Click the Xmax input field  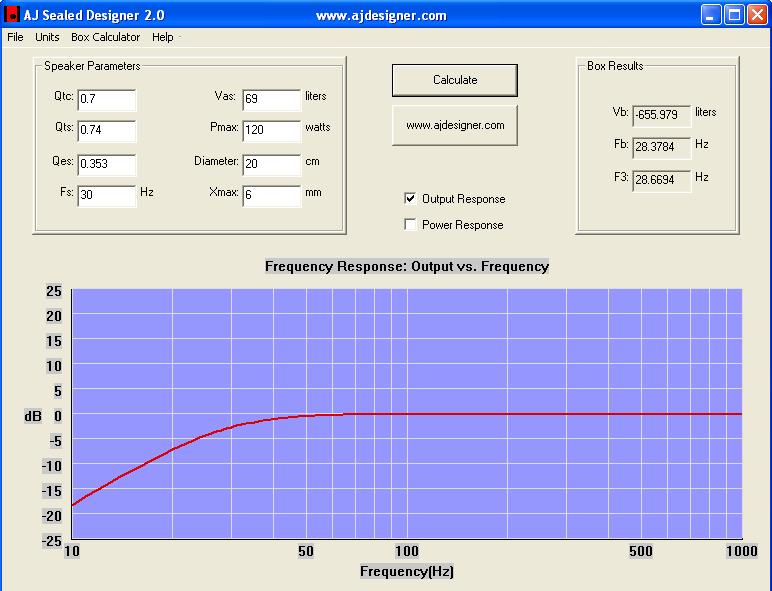pos(271,196)
